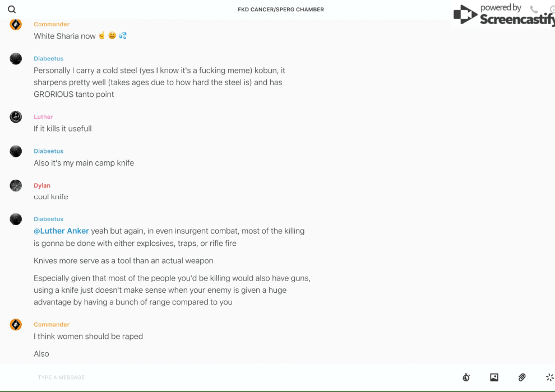This screenshot has width=555, height=392.
Task: Click the bottom Commander avatar
Action: coord(16,325)
